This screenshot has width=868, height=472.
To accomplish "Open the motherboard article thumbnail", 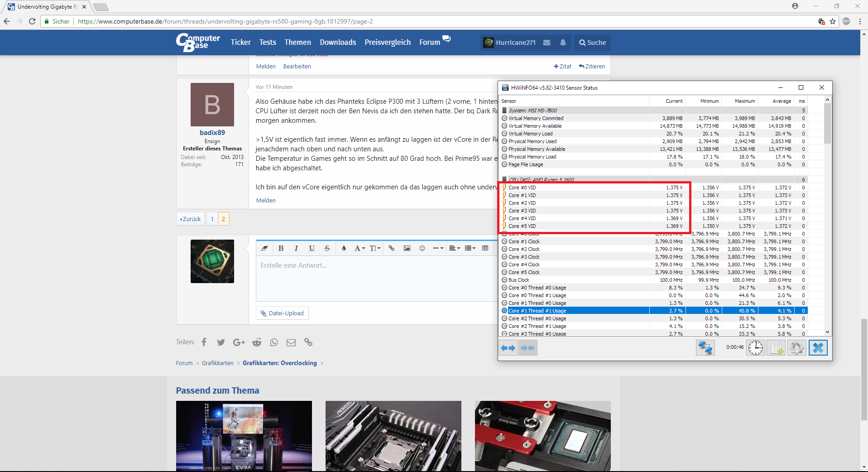I will click(393, 436).
